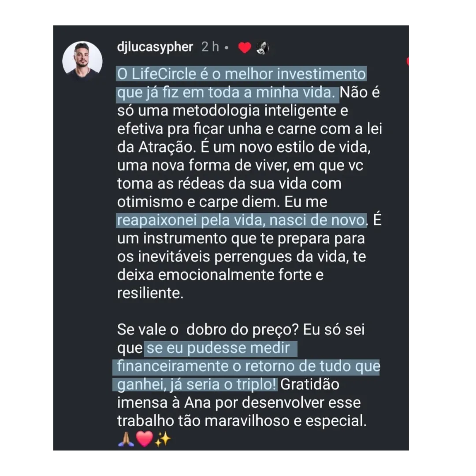Click the red heart like icon
This screenshot has width=476, height=476.
click(245, 48)
